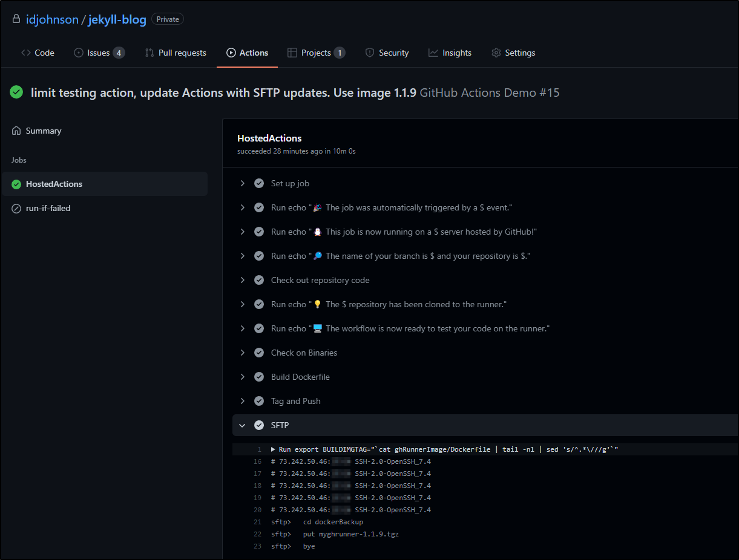Expand the repository cloned echo step
This screenshot has width=739, height=560.
click(242, 304)
